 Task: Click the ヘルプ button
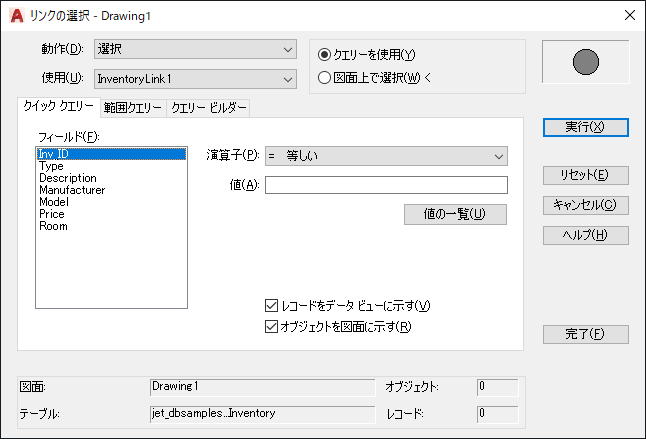[585, 235]
